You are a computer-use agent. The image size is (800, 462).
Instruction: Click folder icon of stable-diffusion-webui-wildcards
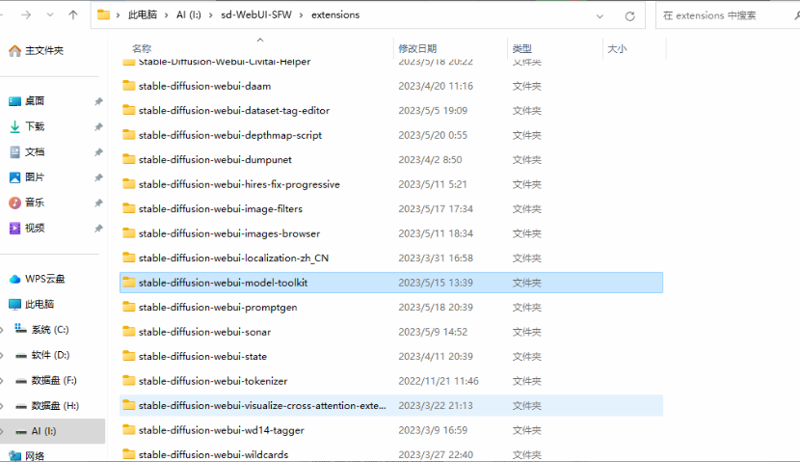click(x=129, y=454)
